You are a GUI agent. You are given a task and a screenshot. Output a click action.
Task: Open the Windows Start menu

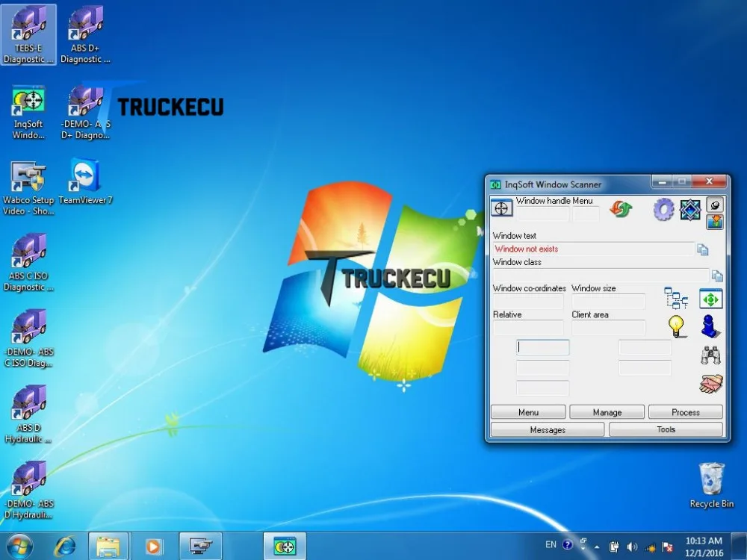tap(20, 547)
